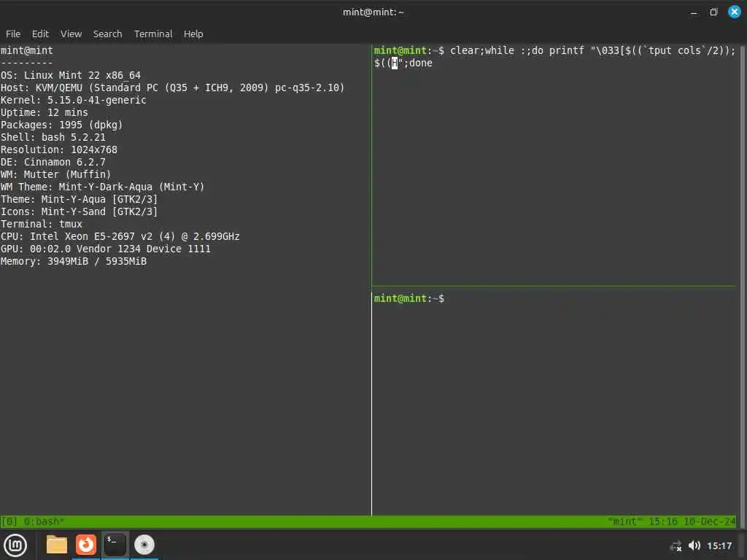
Task: Click the 'GPU: 00:02.0 Vendor 1234' line
Action: (x=105, y=249)
